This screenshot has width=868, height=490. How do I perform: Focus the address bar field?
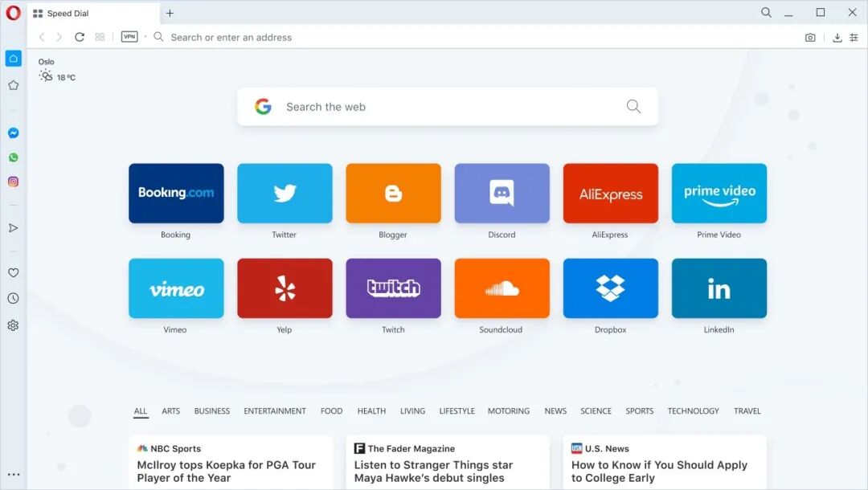tap(476, 37)
